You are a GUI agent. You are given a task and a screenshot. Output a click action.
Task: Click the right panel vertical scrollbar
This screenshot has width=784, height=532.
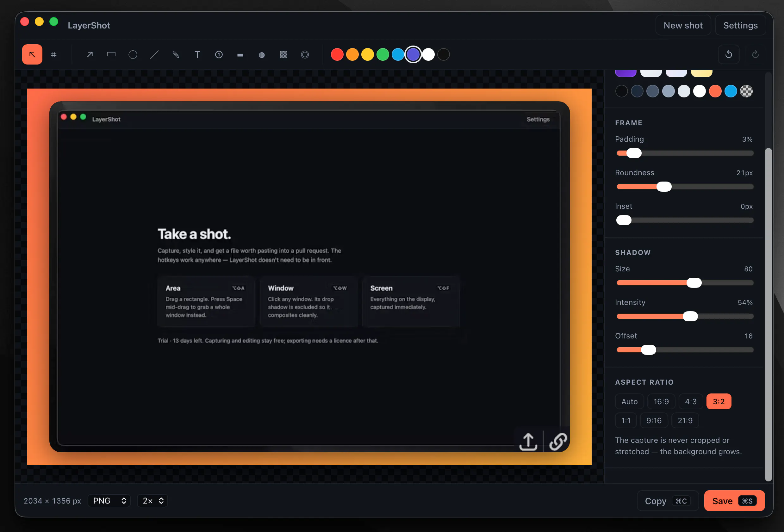(x=768, y=315)
